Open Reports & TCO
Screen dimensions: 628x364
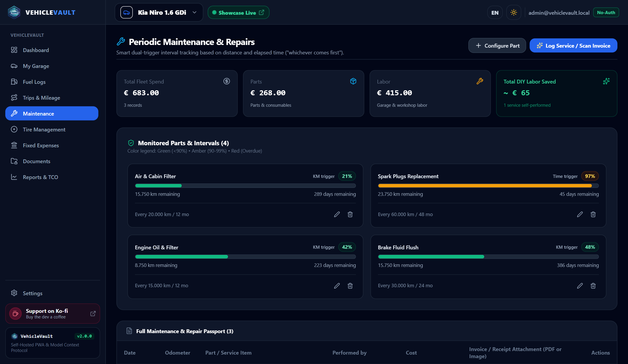tap(52, 177)
